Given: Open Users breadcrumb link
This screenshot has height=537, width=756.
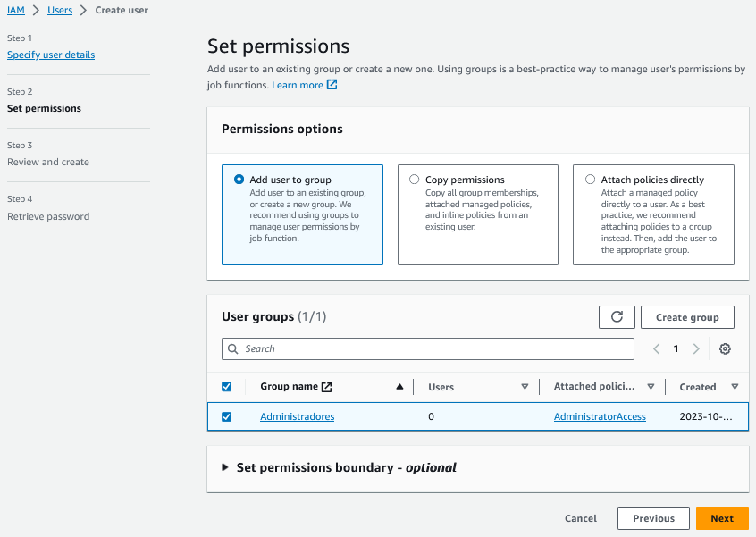Looking at the screenshot, I should tap(60, 10).
